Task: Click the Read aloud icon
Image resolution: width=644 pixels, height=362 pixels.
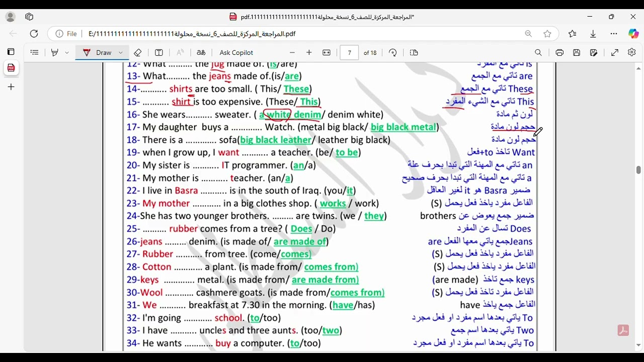Action: click(x=180, y=52)
